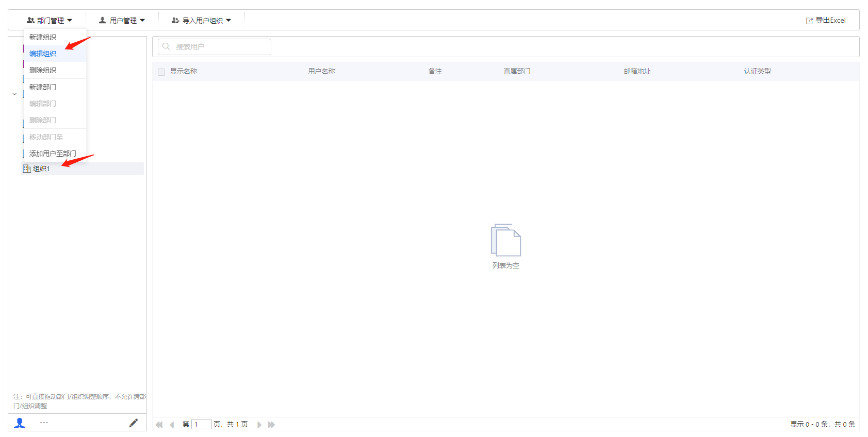Choose 编辑组织 menu entry
This screenshot has width=868, height=437.
(x=55, y=54)
